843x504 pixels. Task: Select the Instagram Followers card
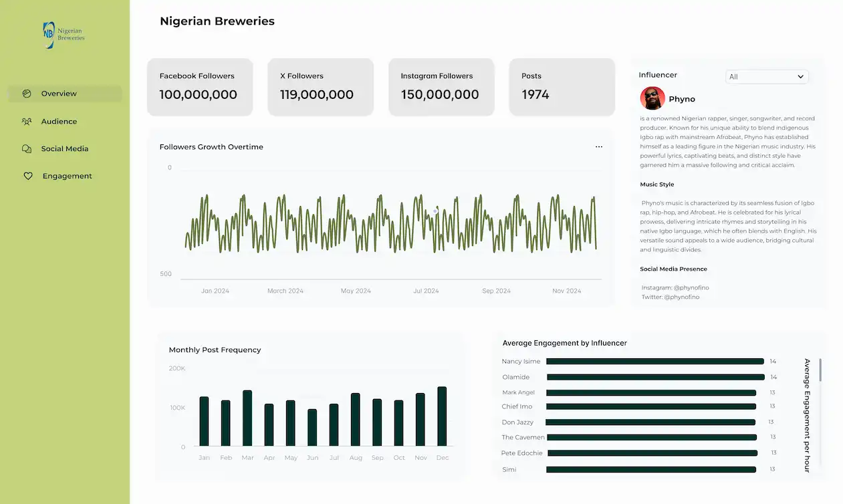[x=441, y=87]
